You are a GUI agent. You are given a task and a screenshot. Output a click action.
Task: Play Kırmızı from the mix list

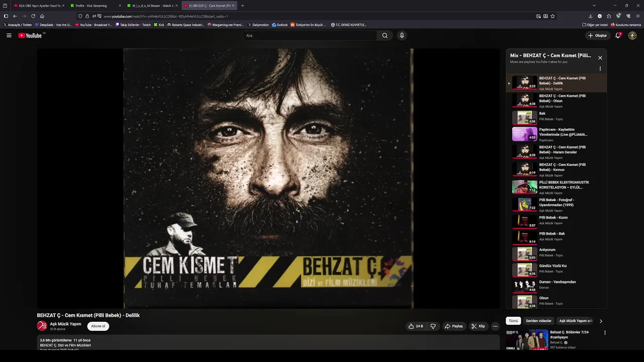(556, 169)
